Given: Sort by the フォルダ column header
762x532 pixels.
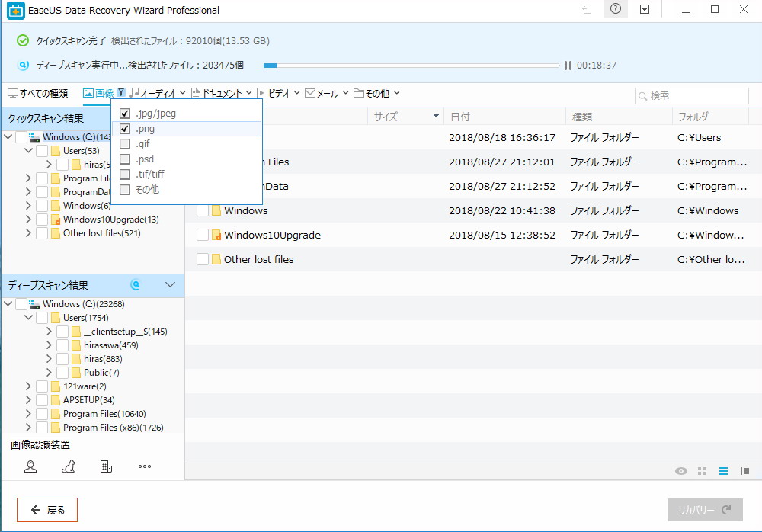Looking at the screenshot, I should (x=693, y=117).
